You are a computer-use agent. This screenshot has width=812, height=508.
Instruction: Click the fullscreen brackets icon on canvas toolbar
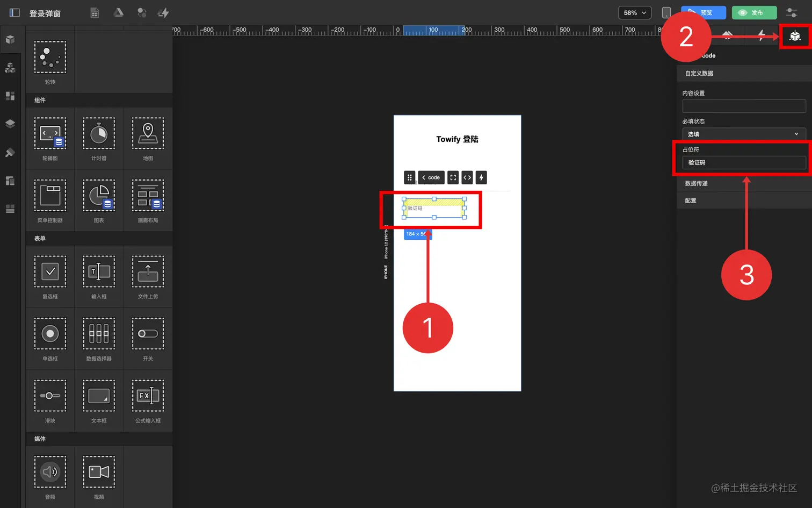pos(453,177)
